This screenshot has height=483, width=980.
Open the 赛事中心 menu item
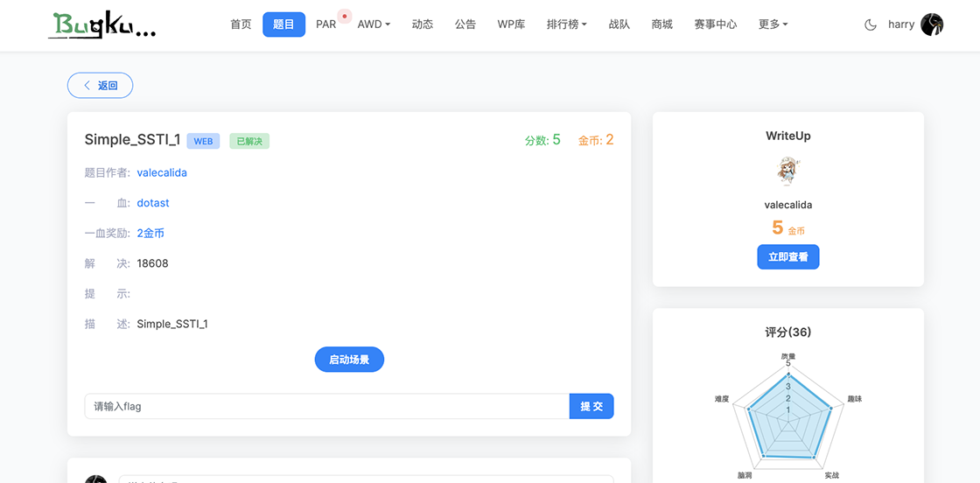(716, 25)
